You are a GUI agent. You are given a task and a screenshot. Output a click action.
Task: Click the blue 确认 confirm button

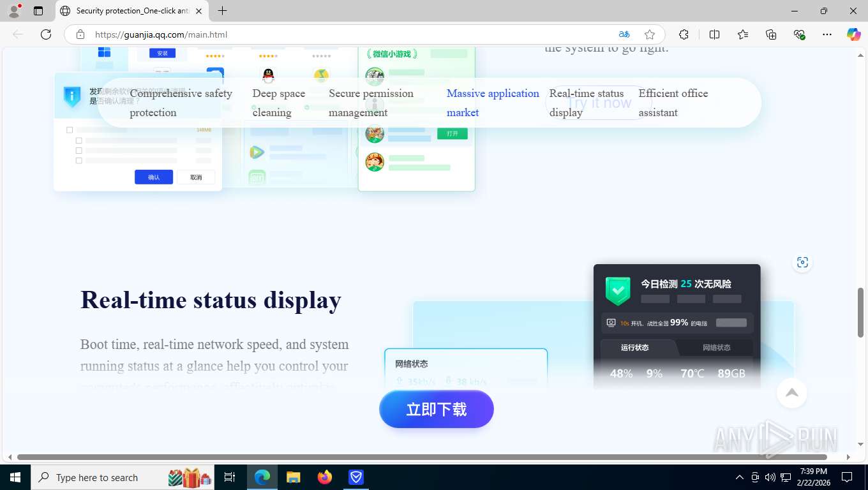pyautogui.click(x=154, y=177)
